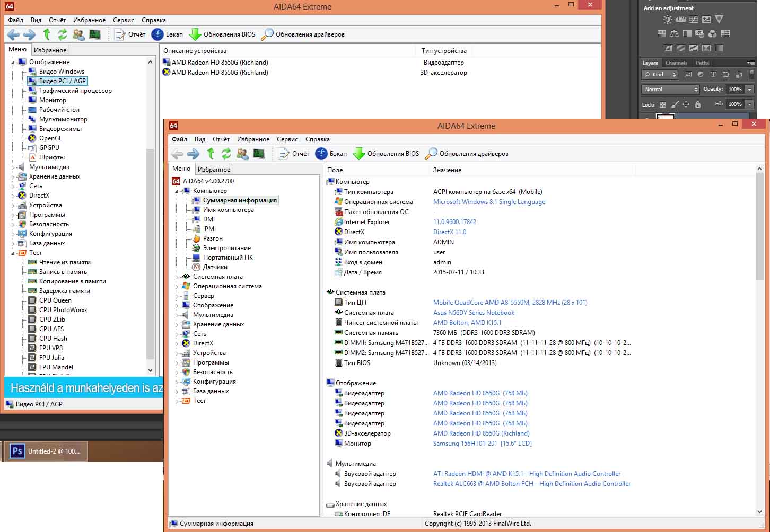Add a Gradient Map adjustment layer
This screenshot has height=532, width=770.
(719, 48)
